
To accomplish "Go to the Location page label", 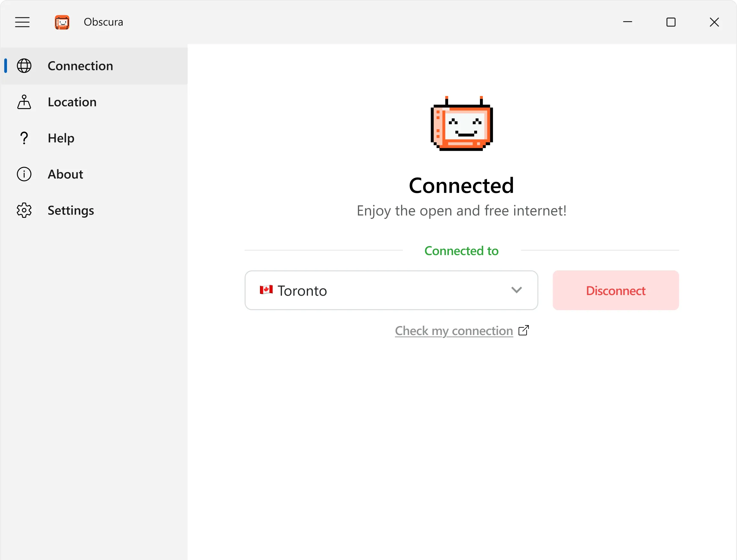I will click(x=72, y=102).
